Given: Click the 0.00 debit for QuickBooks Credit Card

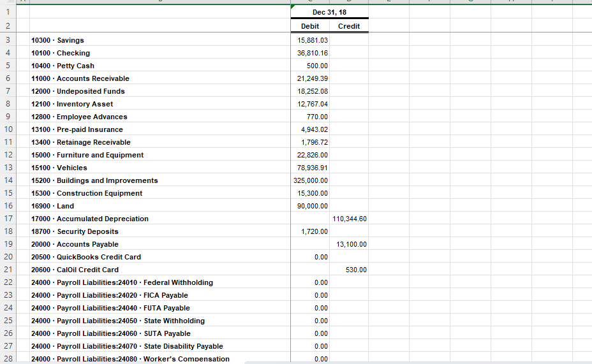Looking at the screenshot, I should click(x=321, y=257).
